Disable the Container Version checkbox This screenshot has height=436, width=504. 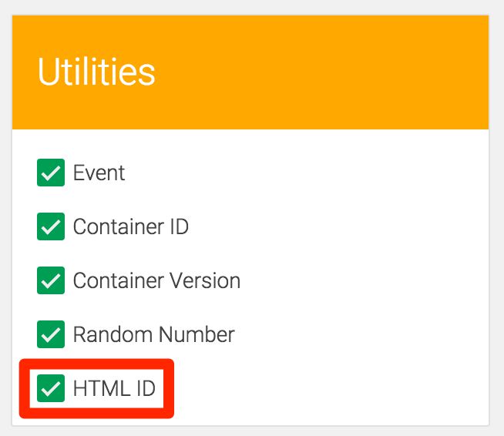[51, 280]
